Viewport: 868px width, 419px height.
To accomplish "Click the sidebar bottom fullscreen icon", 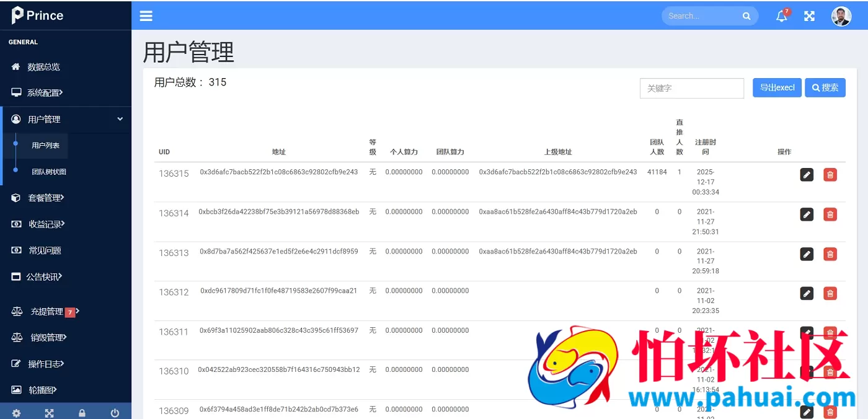I will [x=49, y=413].
